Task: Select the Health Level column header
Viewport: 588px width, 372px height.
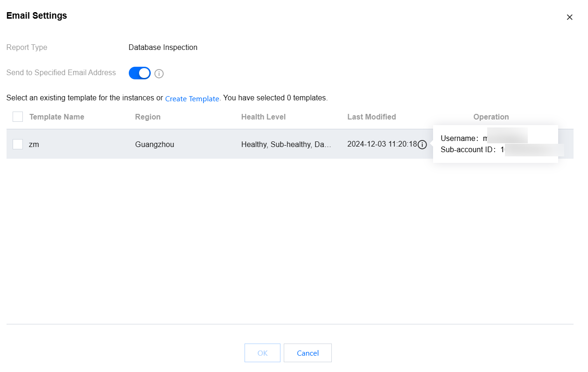Action: (263, 117)
